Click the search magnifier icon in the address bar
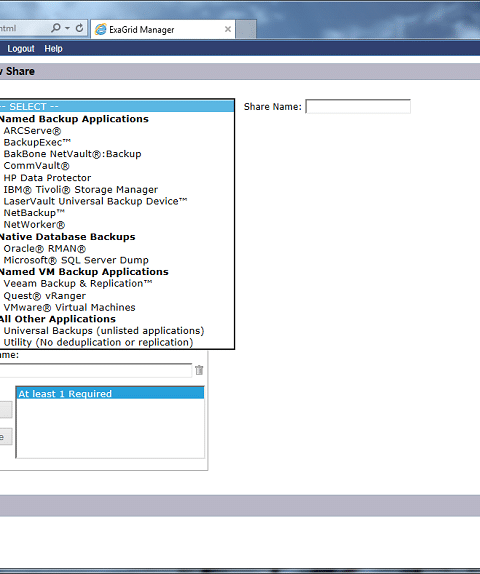The image size is (480, 574). pos(56,28)
